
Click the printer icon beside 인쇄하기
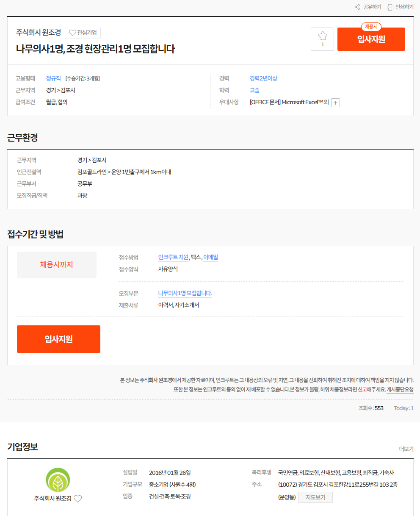pos(390,7)
